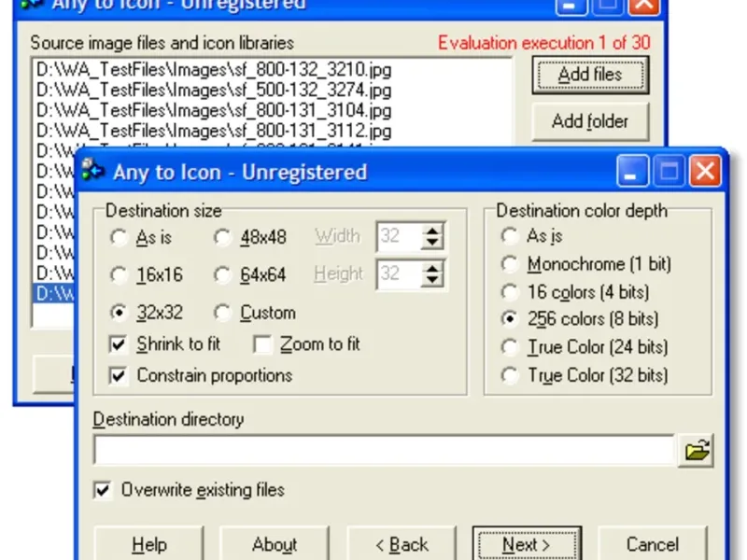The width and height of the screenshot is (747, 560).
Task: Minimize the background Any to Icon window
Action: pyautogui.click(x=571, y=7)
